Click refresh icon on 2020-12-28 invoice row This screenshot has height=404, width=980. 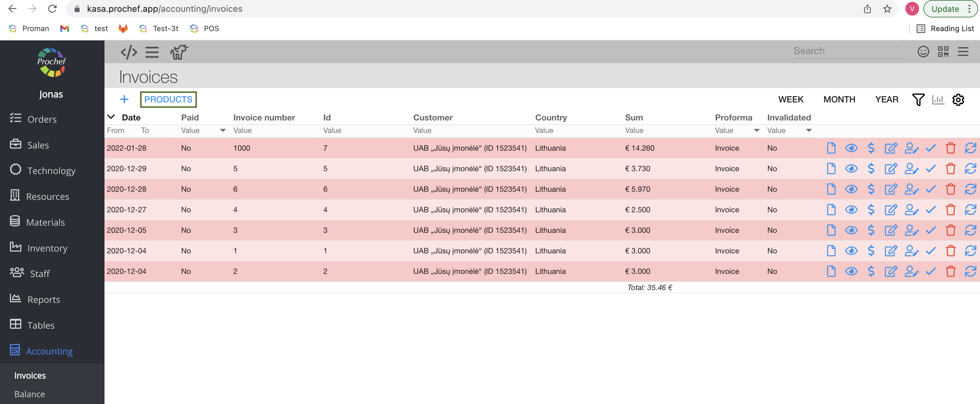click(x=970, y=189)
